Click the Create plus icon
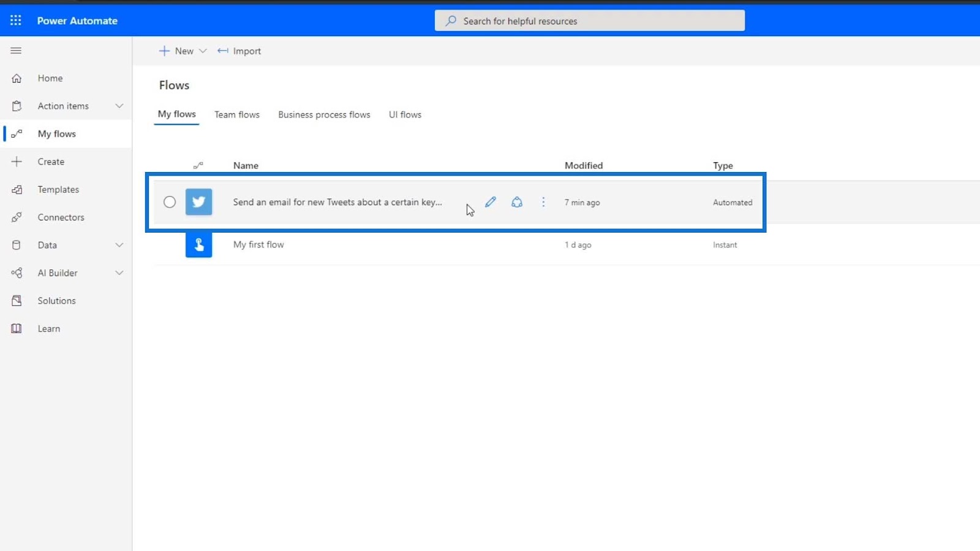 (17, 162)
